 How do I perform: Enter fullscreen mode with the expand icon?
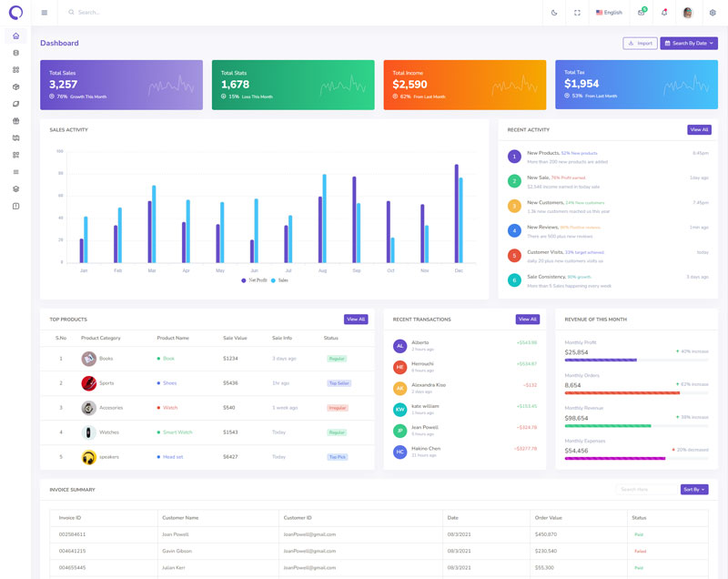point(577,13)
